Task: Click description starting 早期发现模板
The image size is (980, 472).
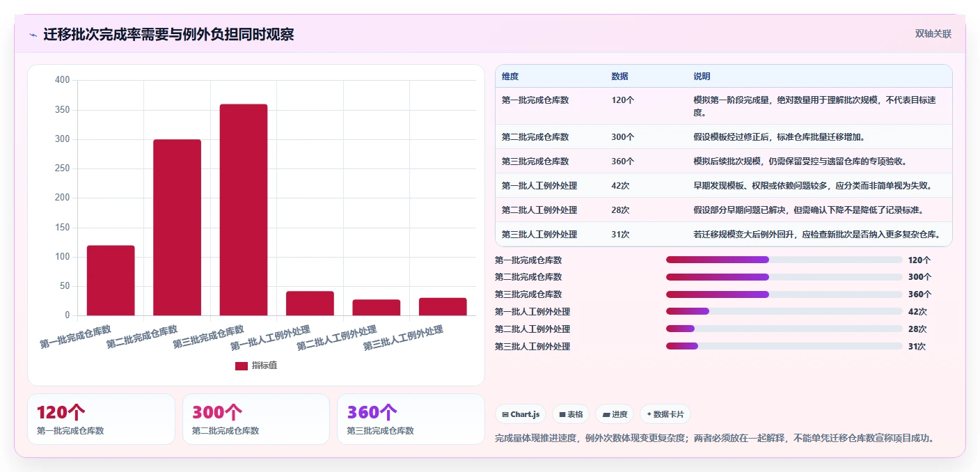Action: point(812,186)
